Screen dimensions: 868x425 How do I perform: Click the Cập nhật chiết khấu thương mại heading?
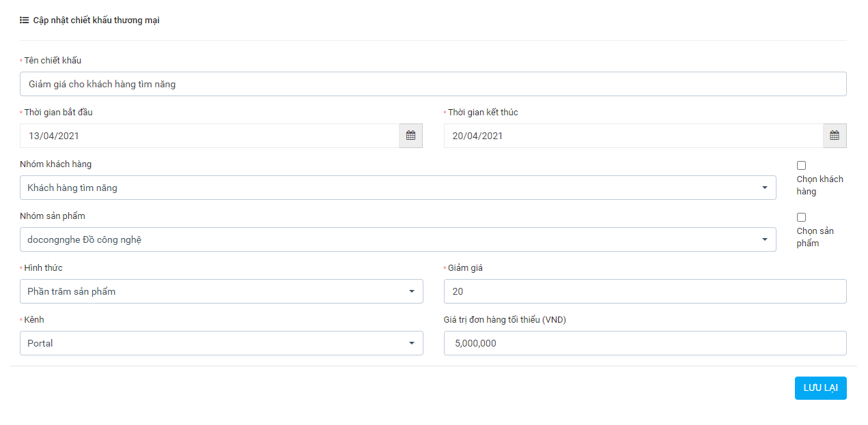click(96, 20)
